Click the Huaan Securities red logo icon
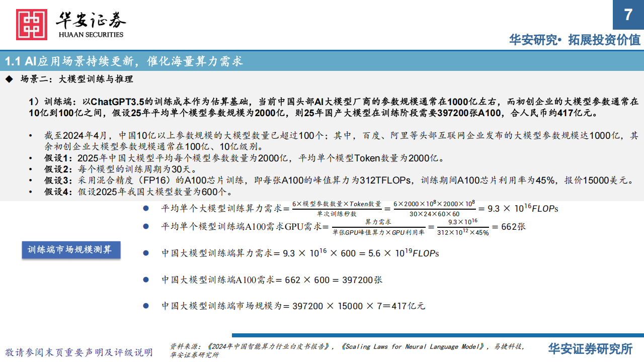 [x=32, y=25]
